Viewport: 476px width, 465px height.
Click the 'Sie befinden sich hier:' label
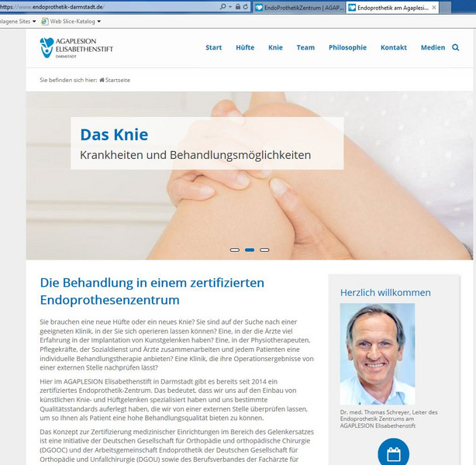coord(68,80)
